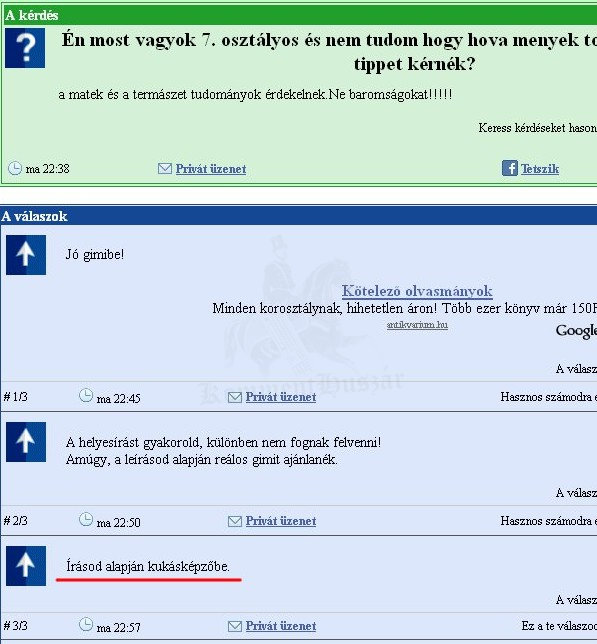Click the "ma 22:45" timestamp
597x644 pixels.
tap(119, 398)
